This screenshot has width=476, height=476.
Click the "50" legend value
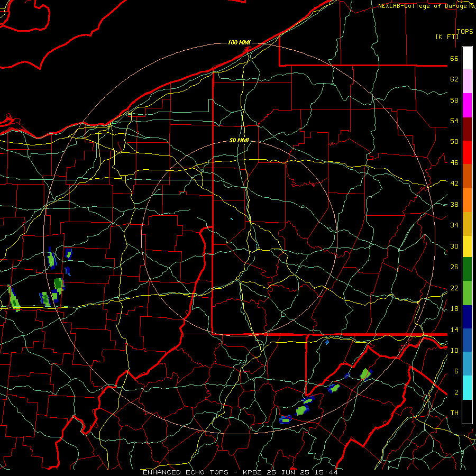[x=454, y=141]
